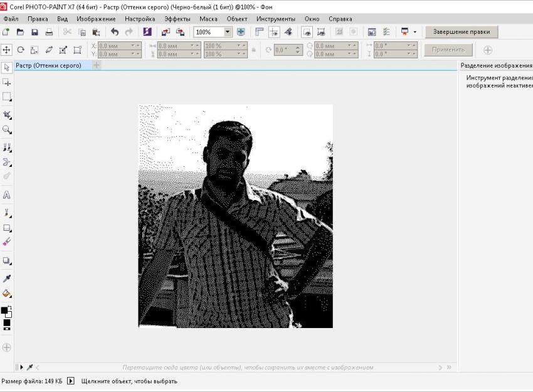Open the zoom level 100% dropdown

click(x=228, y=32)
